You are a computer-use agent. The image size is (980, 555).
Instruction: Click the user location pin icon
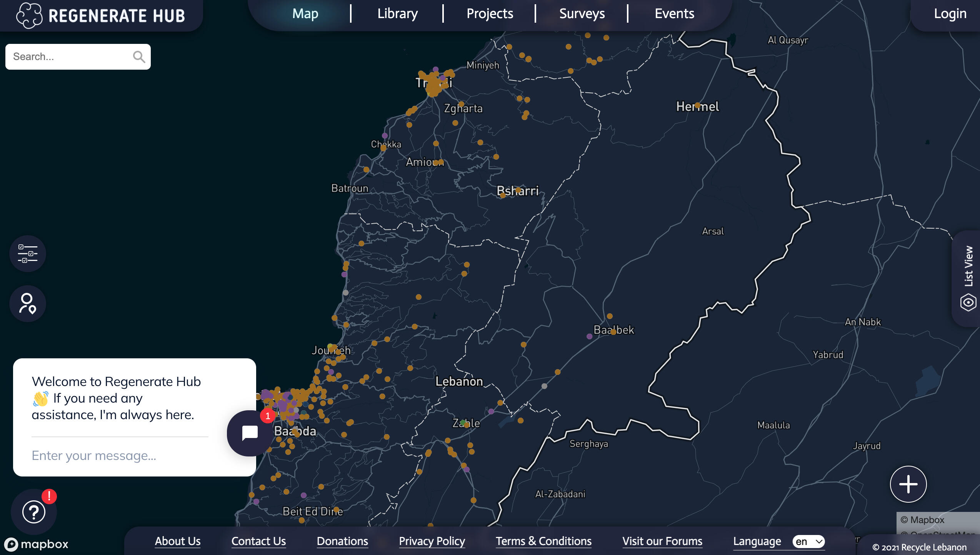click(28, 304)
